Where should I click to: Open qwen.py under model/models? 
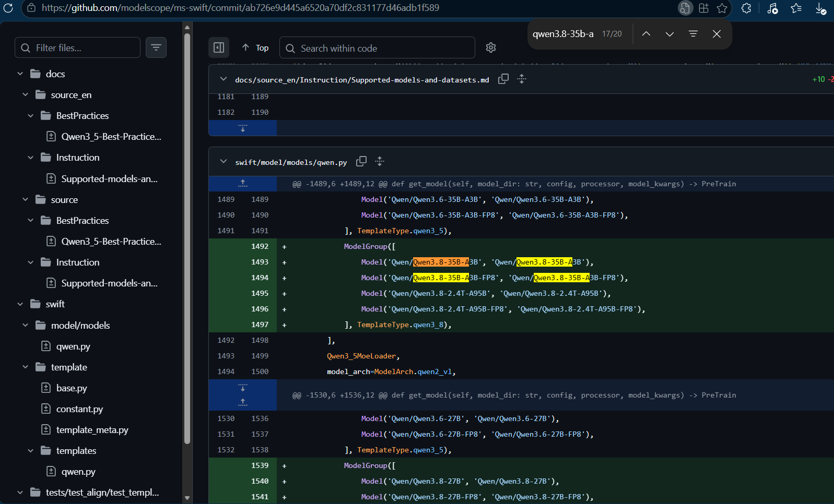tap(73, 346)
